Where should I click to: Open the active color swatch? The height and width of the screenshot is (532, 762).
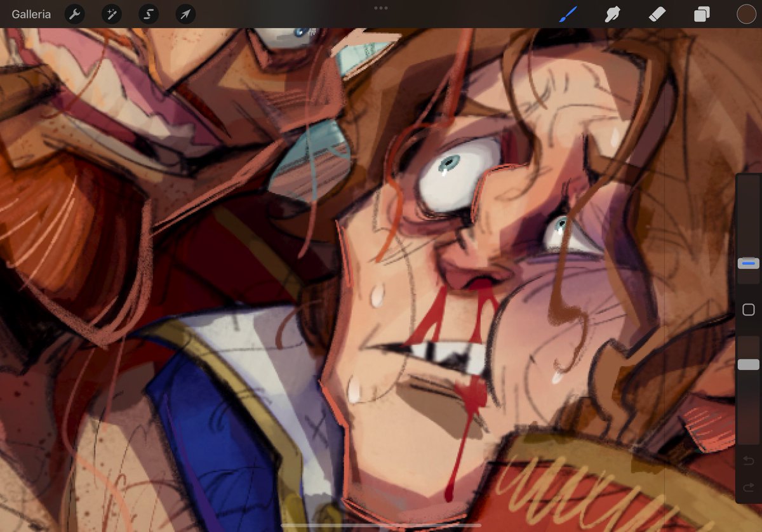746,14
